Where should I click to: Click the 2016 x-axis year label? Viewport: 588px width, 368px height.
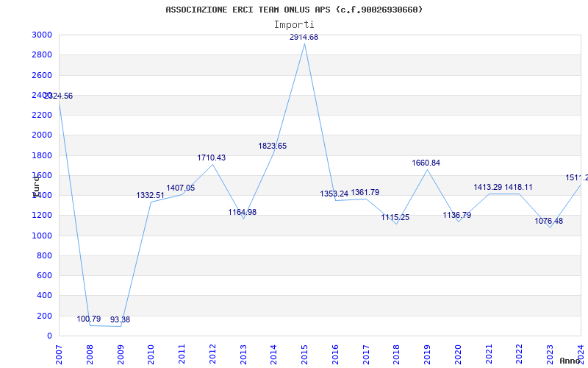click(x=335, y=355)
